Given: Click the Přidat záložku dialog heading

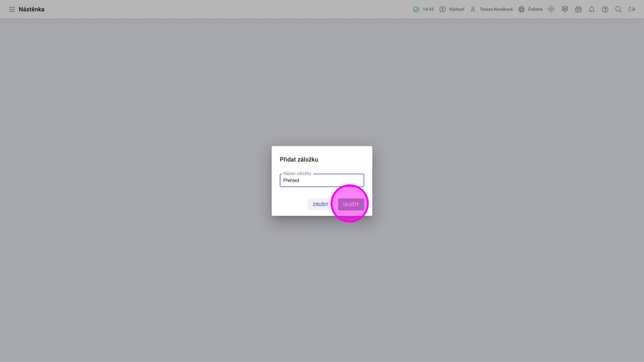Looking at the screenshot, I should [299, 159].
